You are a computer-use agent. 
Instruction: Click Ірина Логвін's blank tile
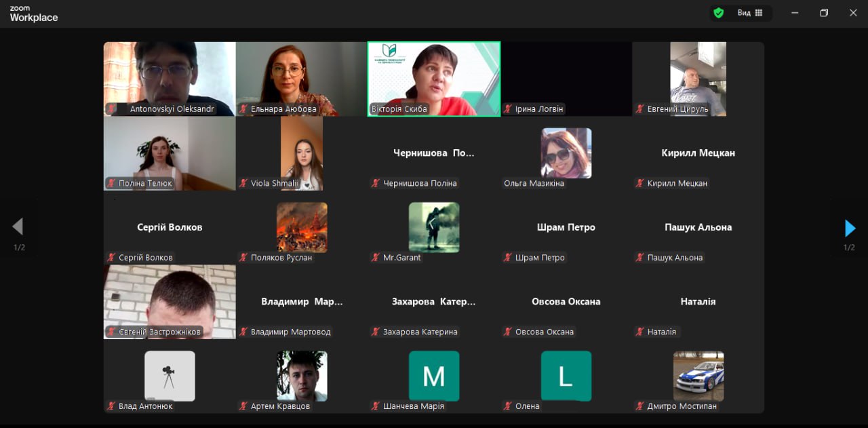coord(566,79)
